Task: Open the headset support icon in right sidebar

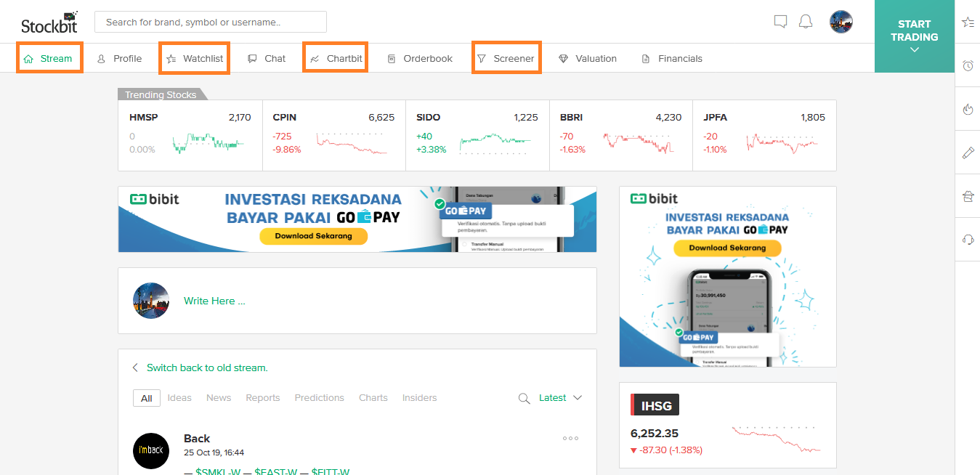Action: pyautogui.click(x=968, y=240)
